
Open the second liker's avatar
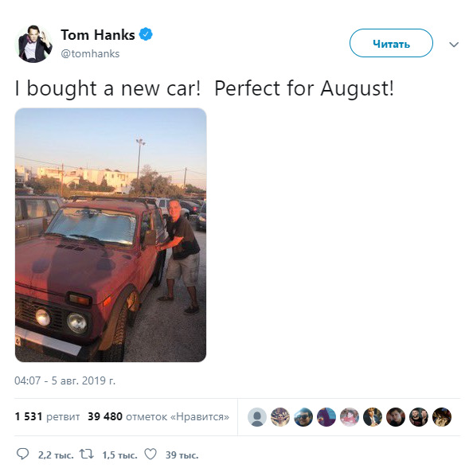tap(280, 417)
